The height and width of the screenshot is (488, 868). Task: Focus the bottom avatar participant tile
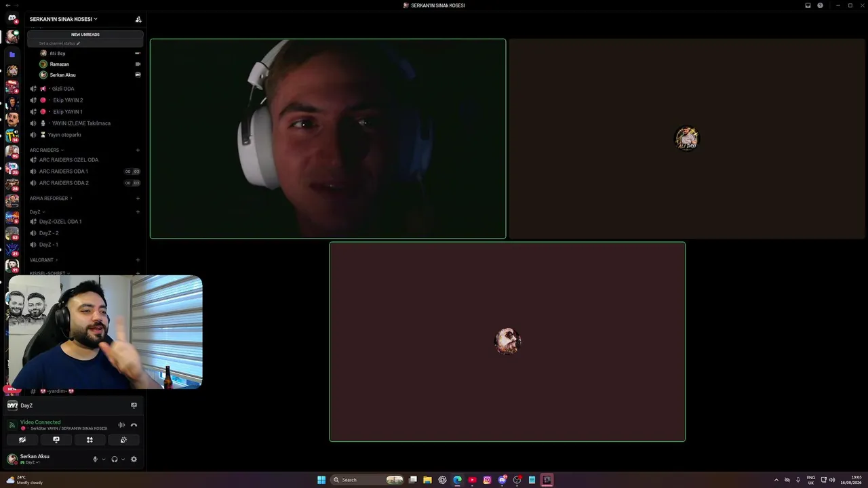coord(507,342)
